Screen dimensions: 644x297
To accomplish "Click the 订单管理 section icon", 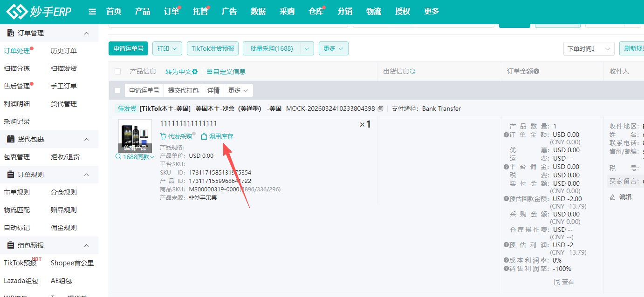I will coord(11,33).
